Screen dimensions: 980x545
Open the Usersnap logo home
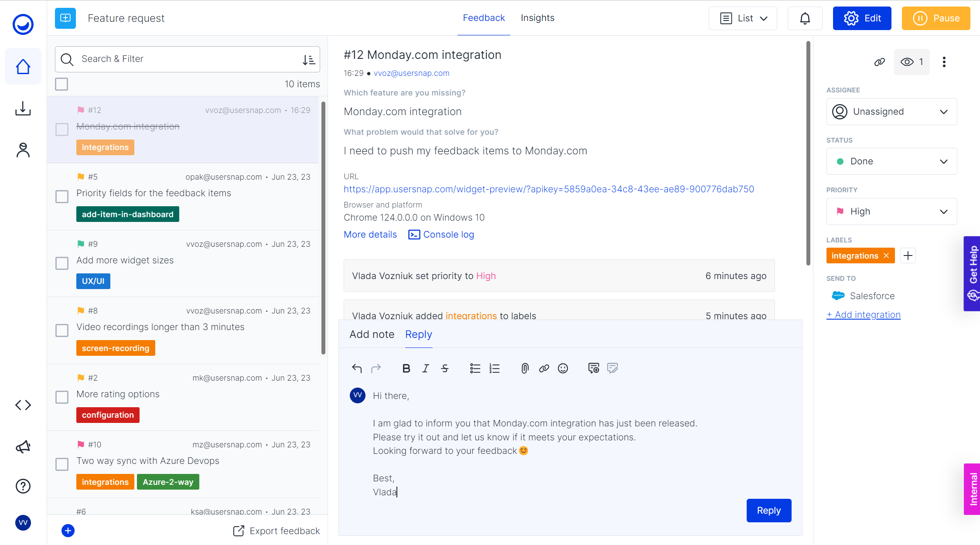(23, 24)
